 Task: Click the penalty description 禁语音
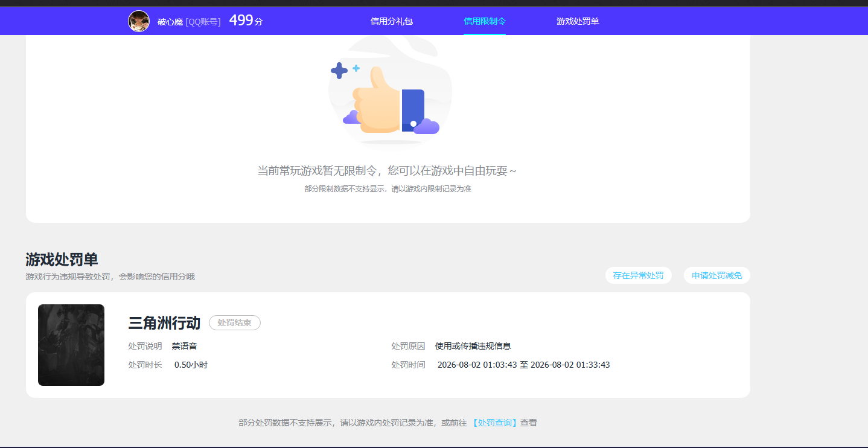click(184, 346)
